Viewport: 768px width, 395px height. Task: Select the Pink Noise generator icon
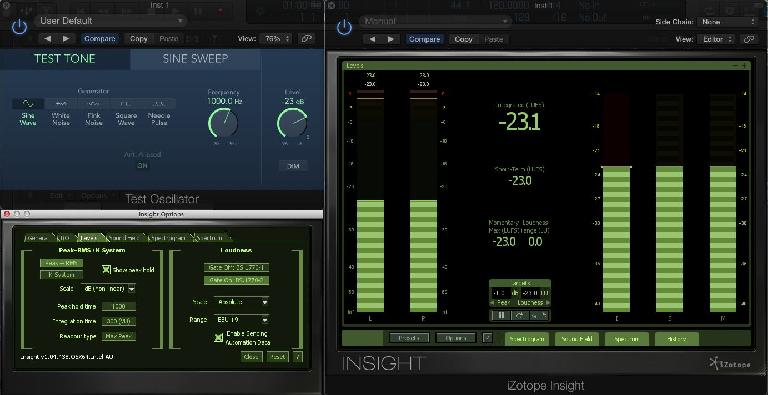(94, 104)
